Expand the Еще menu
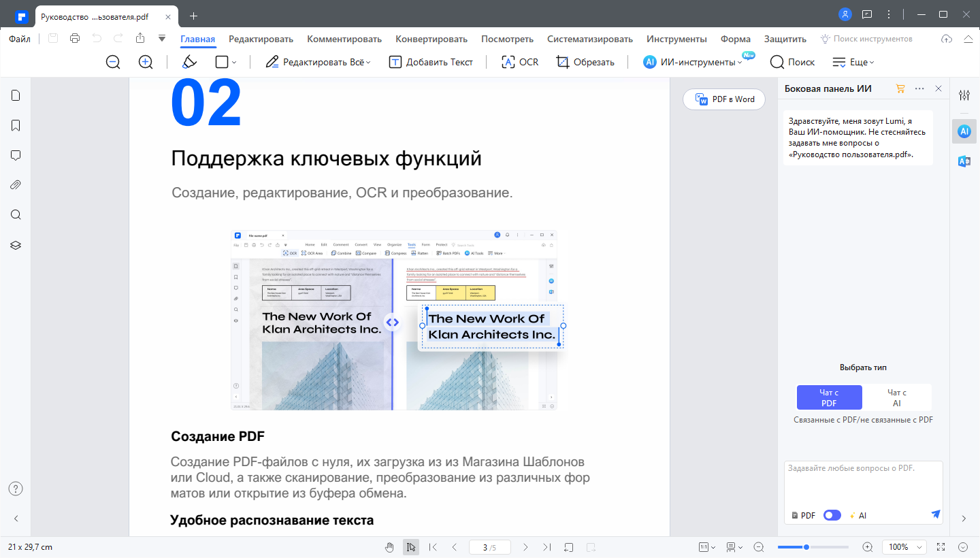Viewport: 980px width, 558px height. pos(853,62)
